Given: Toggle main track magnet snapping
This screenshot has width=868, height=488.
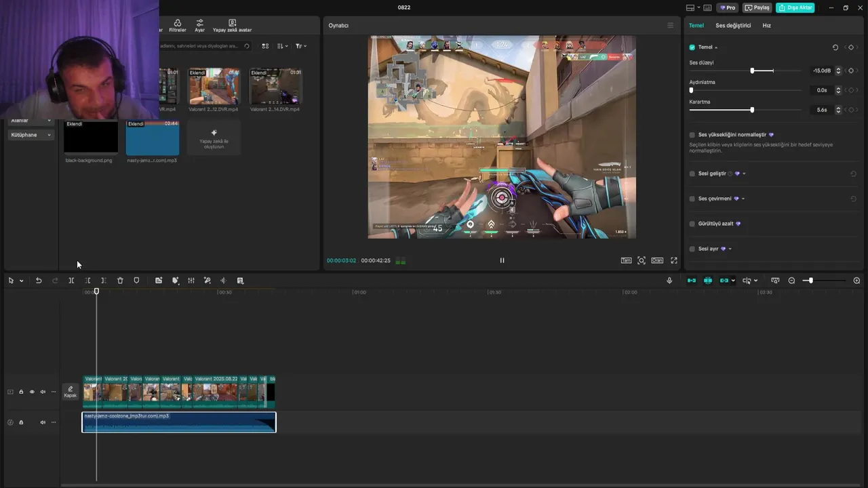Looking at the screenshot, I should pyautogui.click(x=691, y=281).
